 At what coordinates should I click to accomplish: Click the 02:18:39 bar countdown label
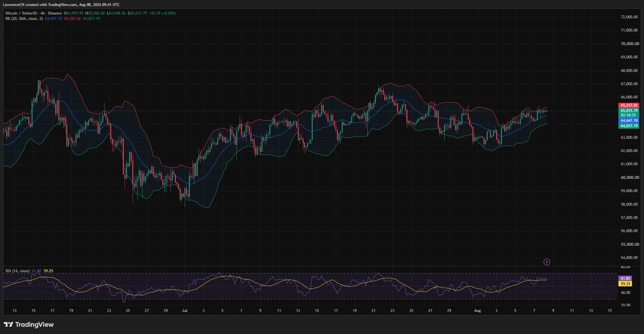[629, 115]
